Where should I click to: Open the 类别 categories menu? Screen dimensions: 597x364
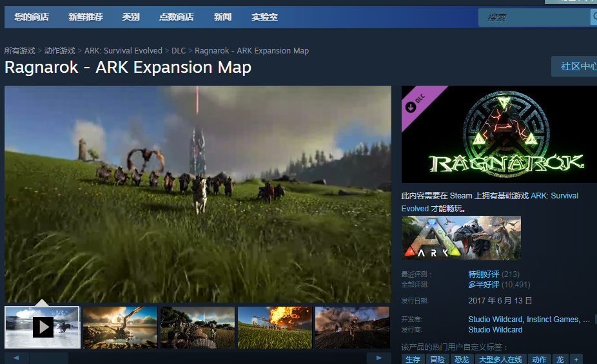tap(131, 17)
